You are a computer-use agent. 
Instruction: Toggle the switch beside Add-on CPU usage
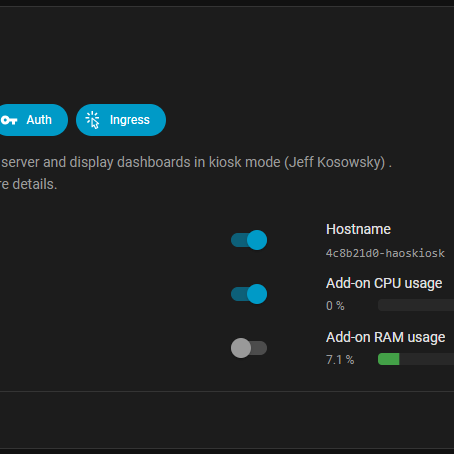coord(249,294)
